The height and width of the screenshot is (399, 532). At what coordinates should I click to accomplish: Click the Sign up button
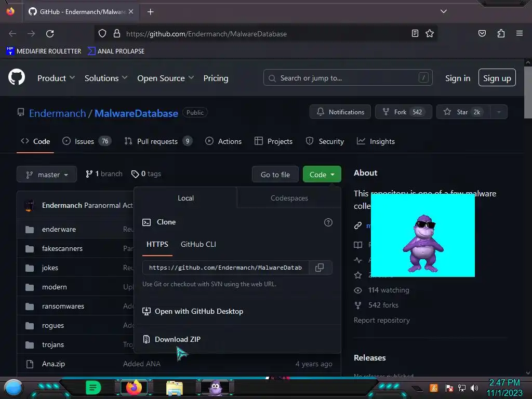pyautogui.click(x=497, y=78)
